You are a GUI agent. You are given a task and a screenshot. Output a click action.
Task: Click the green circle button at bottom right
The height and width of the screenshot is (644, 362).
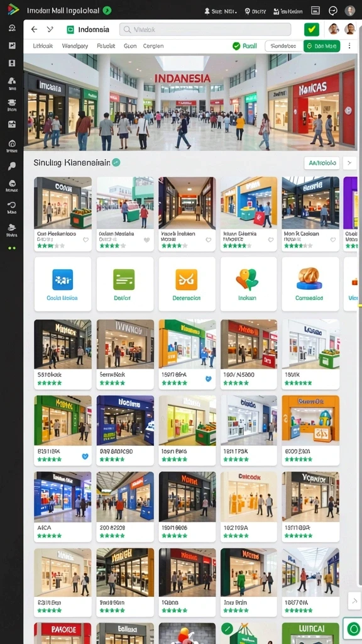353,628
